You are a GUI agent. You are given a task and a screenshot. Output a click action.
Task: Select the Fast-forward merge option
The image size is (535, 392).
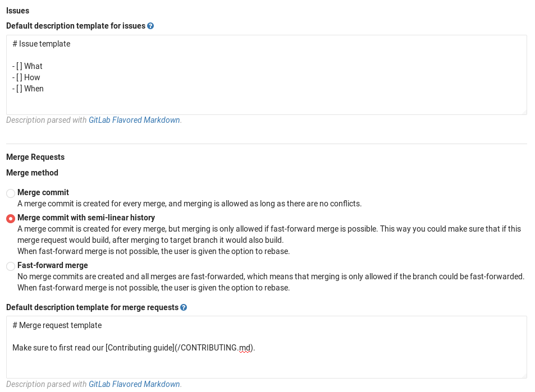10,266
